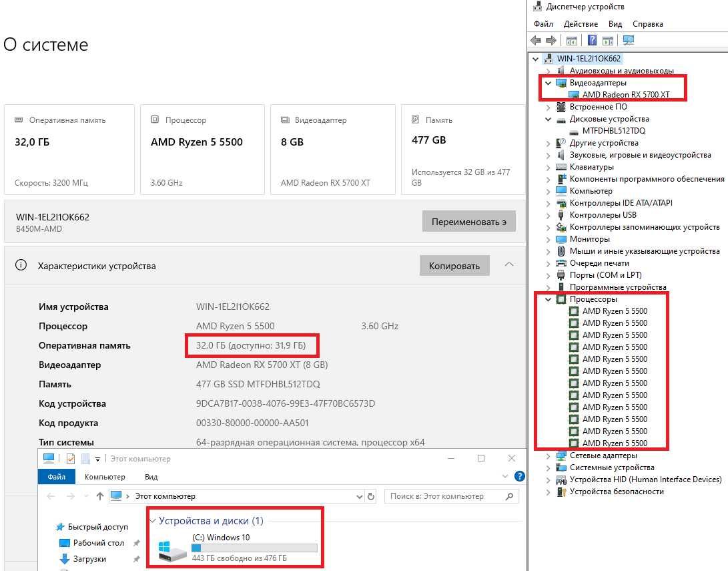Collapse the Характеристики устройства section chevron

coord(509,264)
